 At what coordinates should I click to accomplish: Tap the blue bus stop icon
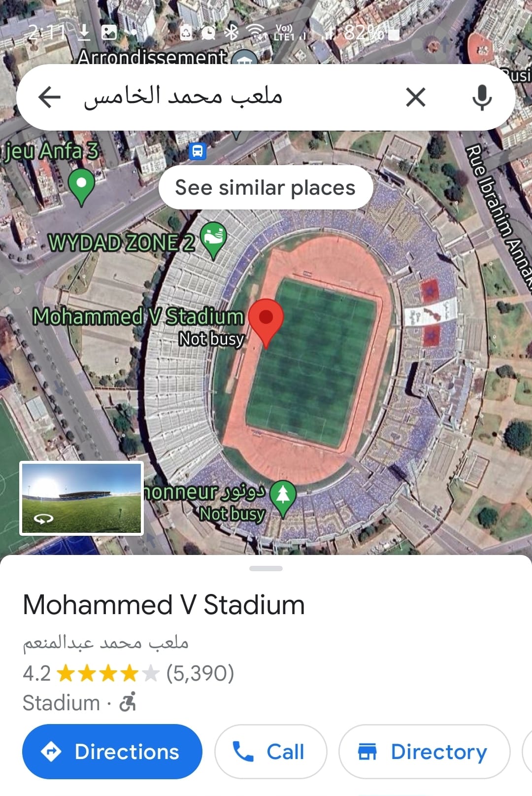(x=198, y=151)
